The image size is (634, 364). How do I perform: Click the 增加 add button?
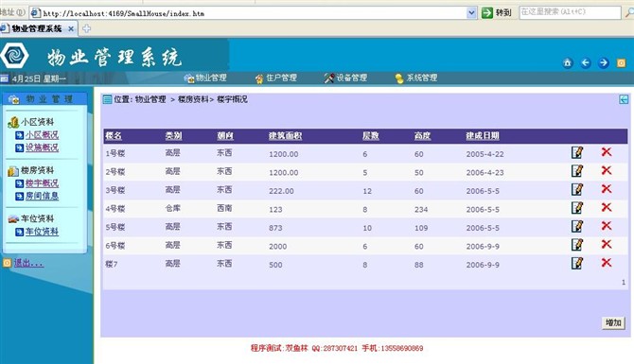[613, 322]
